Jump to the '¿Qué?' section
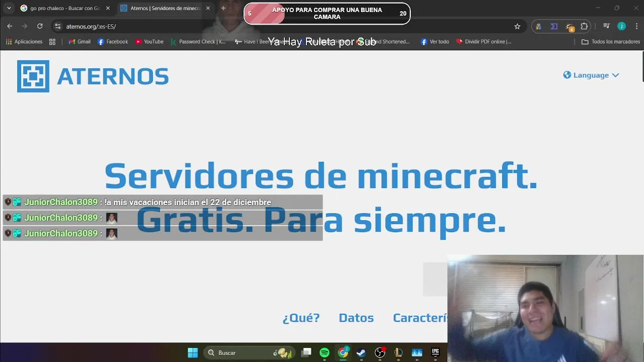This screenshot has width=644, height=362. pyautogui.click(x=301, y=318)
